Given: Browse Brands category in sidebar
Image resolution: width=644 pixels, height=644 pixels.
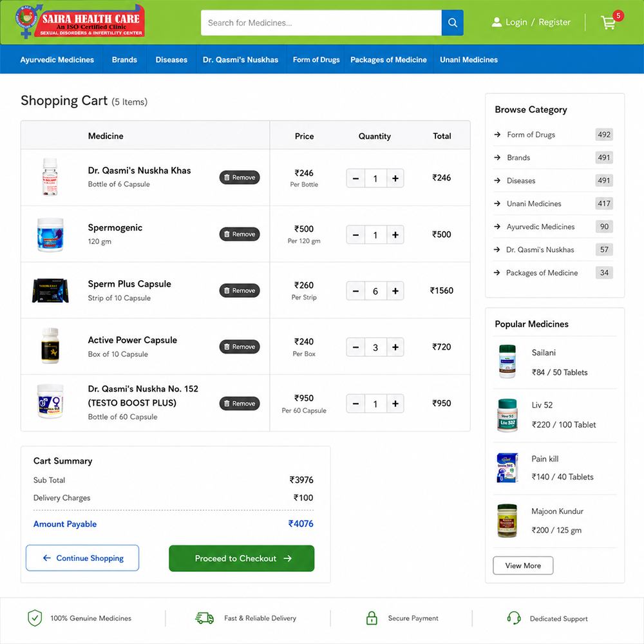Looking at the screenshot, I should coord(553,158).
